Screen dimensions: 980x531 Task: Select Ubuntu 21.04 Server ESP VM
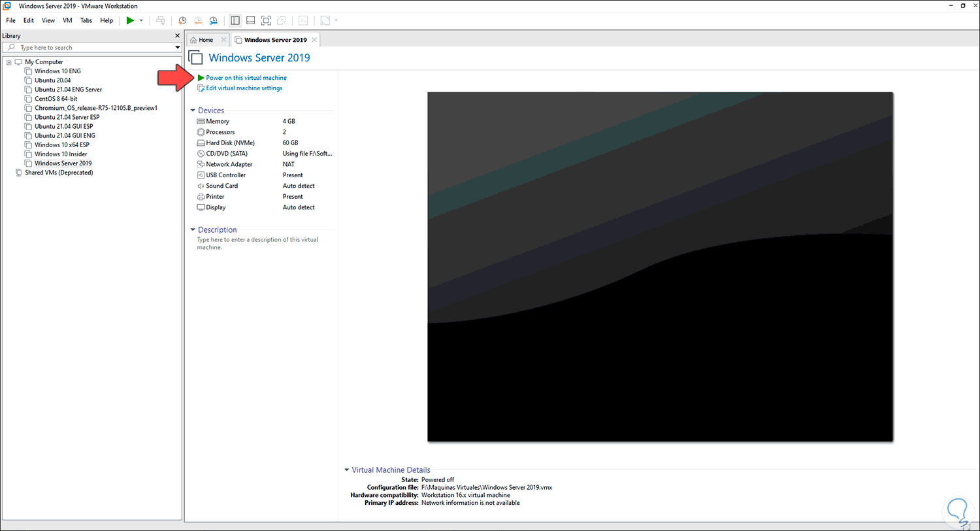coord(67,117)
